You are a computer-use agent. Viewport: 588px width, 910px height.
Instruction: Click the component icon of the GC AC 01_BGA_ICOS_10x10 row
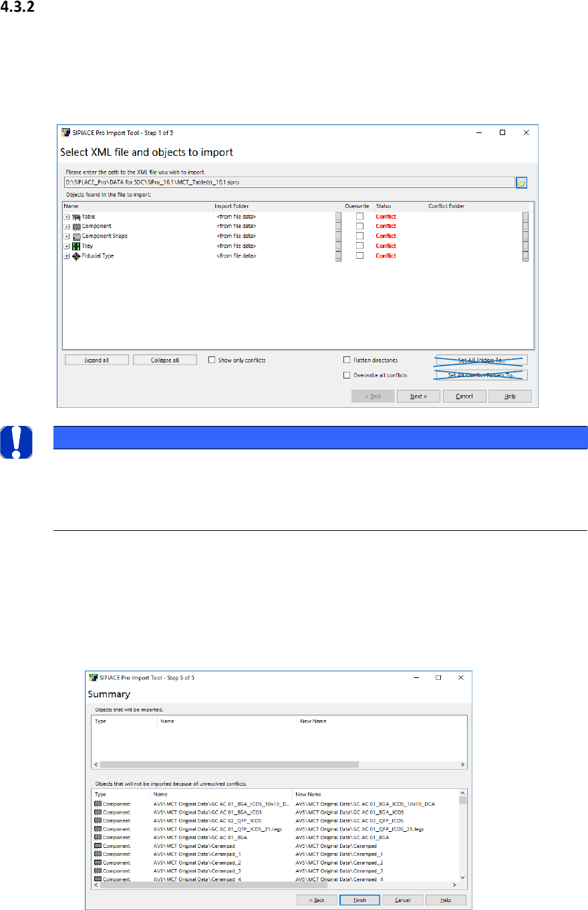tap(98, 804)
